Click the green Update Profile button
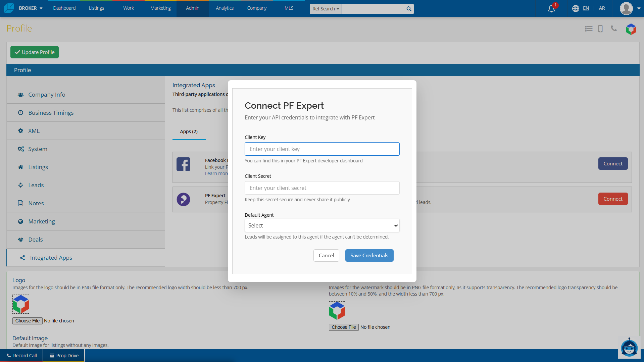Image resolution: width=644 pixels, height=362 pixels. pos(35,52)
